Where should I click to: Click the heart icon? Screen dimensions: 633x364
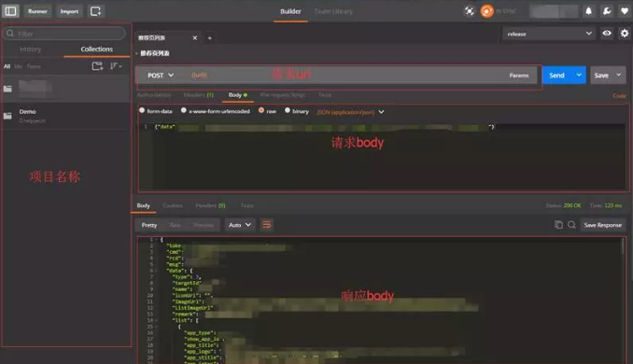click(625, 11)
